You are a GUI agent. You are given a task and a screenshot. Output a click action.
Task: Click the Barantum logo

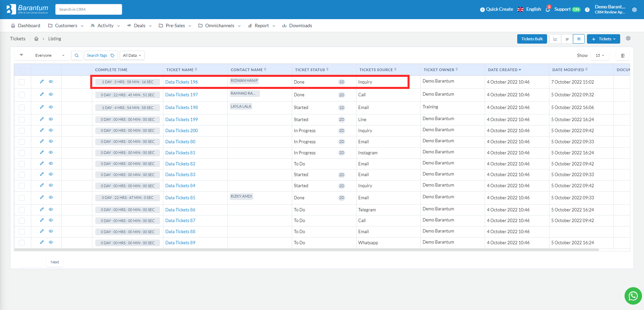coord(28,9)
